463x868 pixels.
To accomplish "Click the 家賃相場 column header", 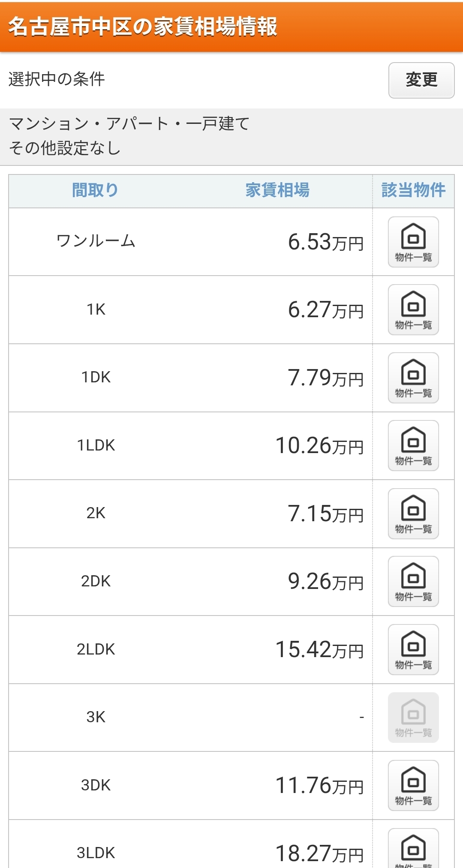I will pos(277,190).
